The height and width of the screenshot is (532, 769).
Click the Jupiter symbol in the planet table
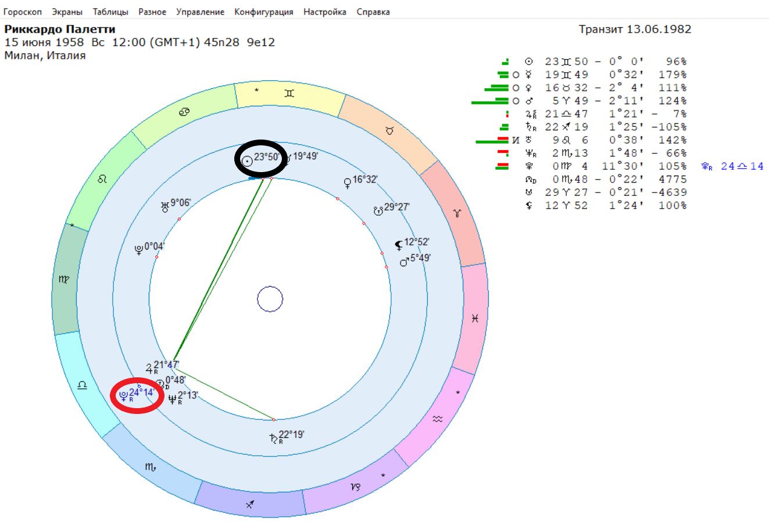(530, 114)
